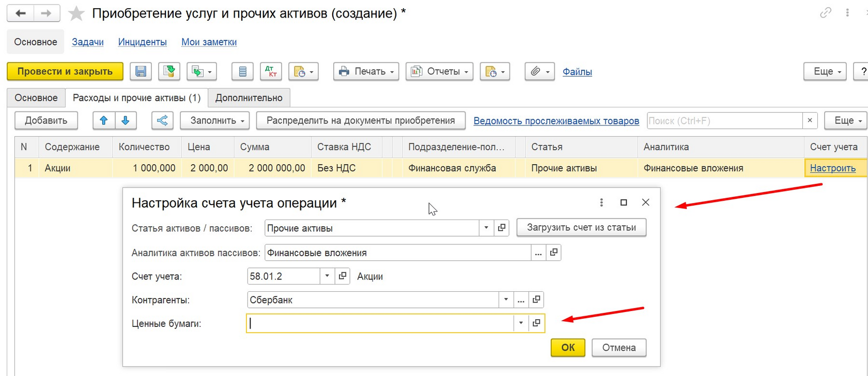Clear search field with x button
Image resolution: width=868 pixels, height=376 pixels.
pyautogui.click(x=810, y=120)
